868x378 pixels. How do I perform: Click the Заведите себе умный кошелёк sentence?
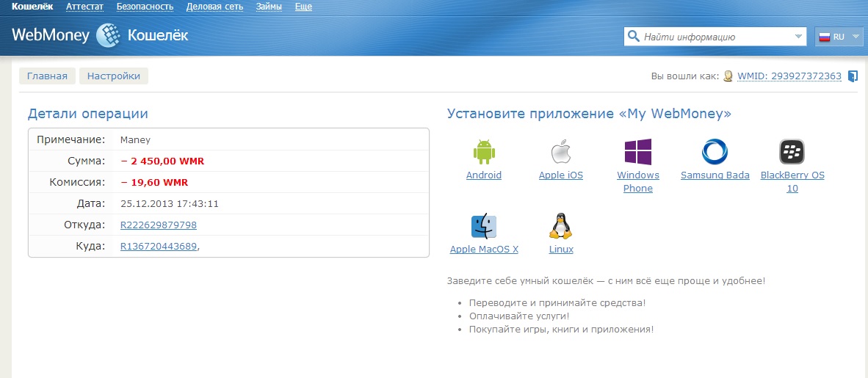[x=606, y=280]
